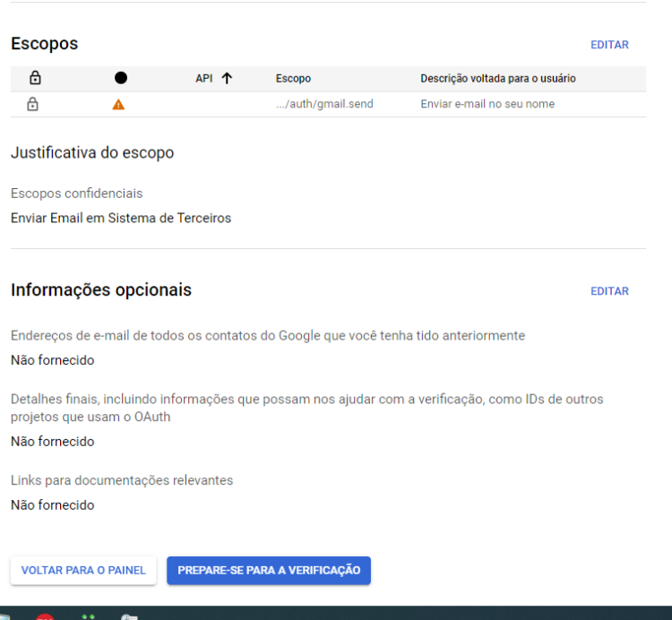Select the Enviar e-mail no seu nome description
This screenshot has width=672, height=620.
[487, 104]
